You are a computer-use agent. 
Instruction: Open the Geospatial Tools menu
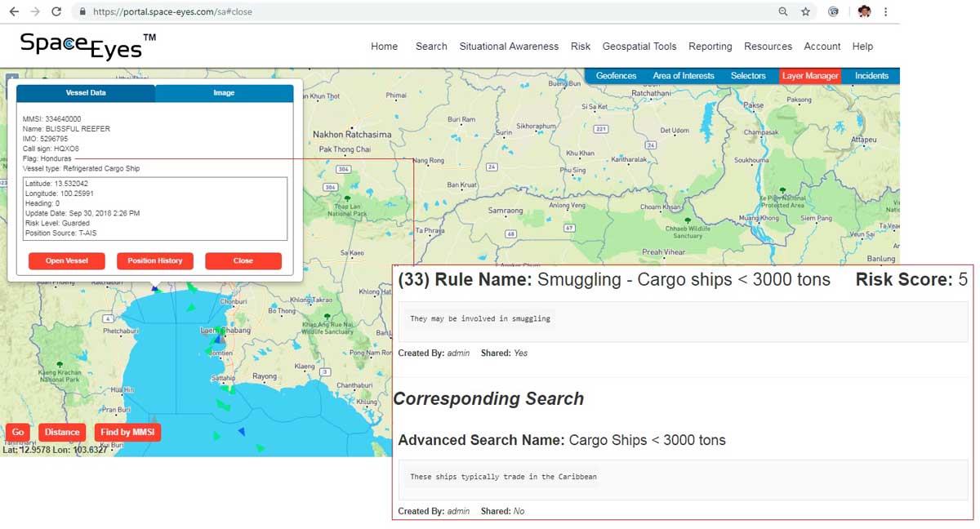639,47
